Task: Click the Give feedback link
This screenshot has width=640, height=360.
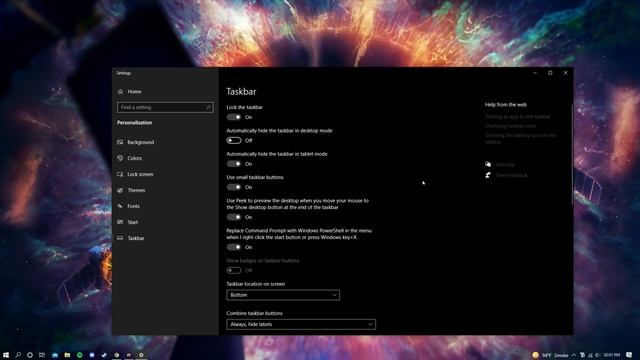Action: [x=511, y=175]
